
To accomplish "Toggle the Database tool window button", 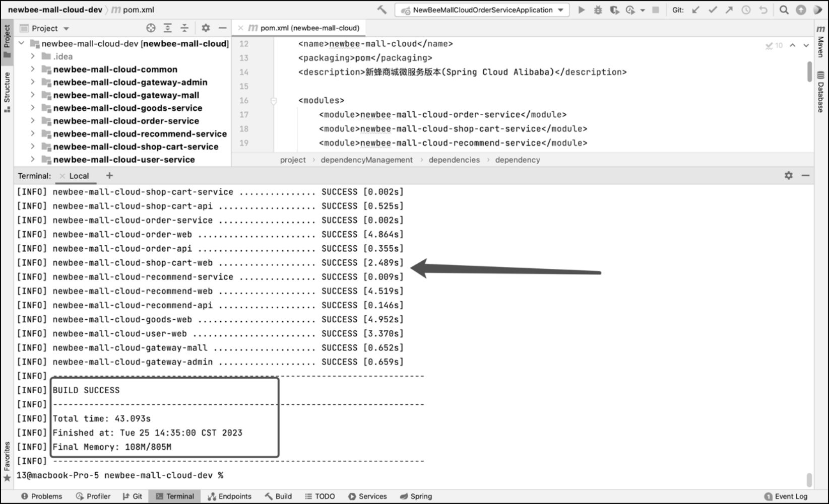I will pos(821,93).
